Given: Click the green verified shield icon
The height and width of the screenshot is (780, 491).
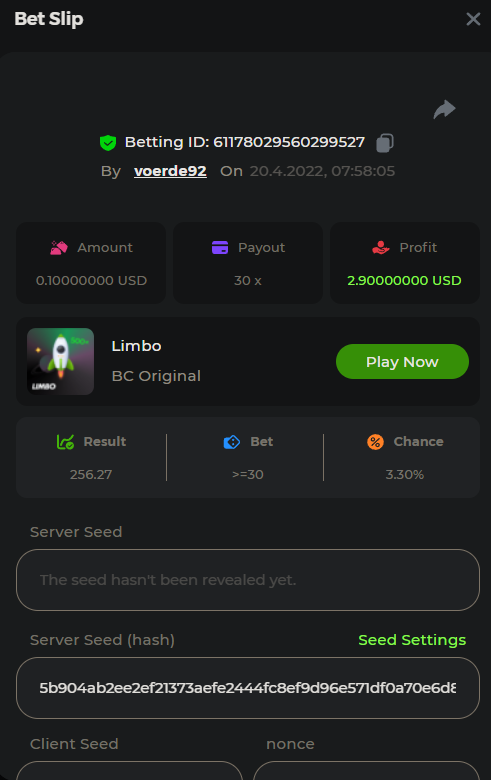Looking at the screenshot, I should (108, 143).
